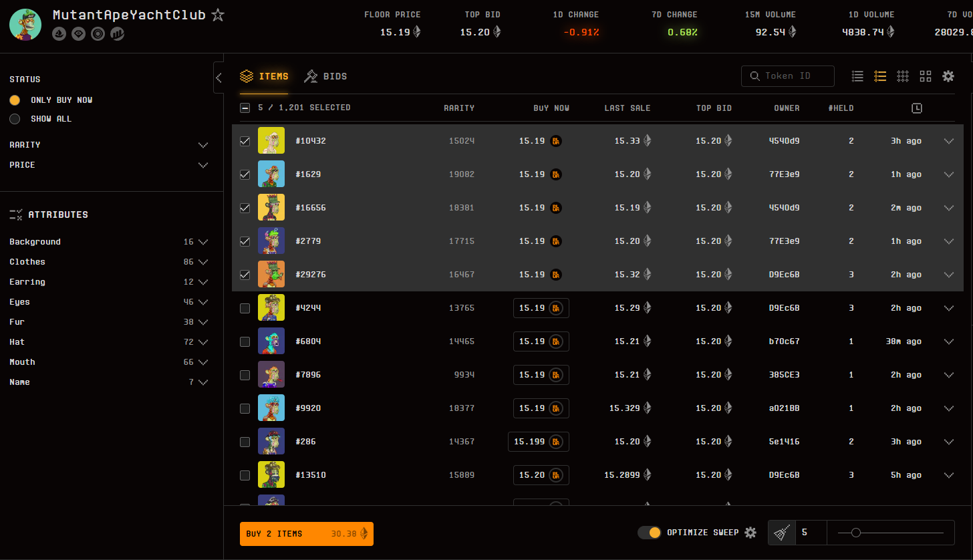
Task: Open table settings gear icon
Action: click(x=948, y=76)
